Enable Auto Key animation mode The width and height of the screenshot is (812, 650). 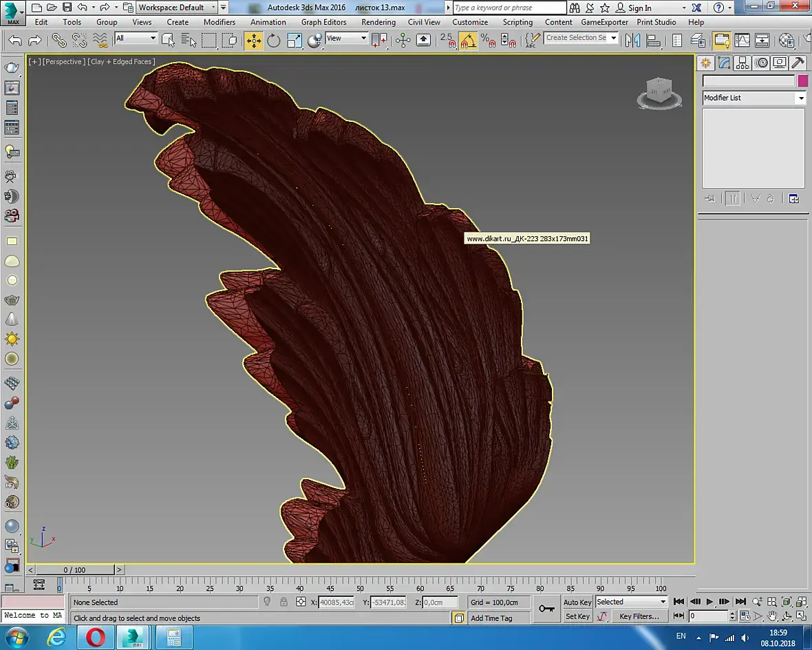tap(577, 602)
